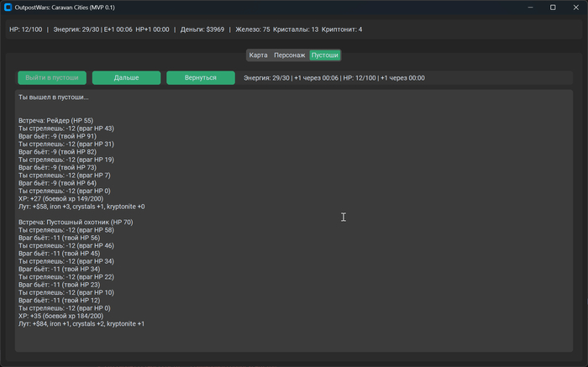Click the loot line showing +$84
The image size is (588, 367).
click(81, 323)
